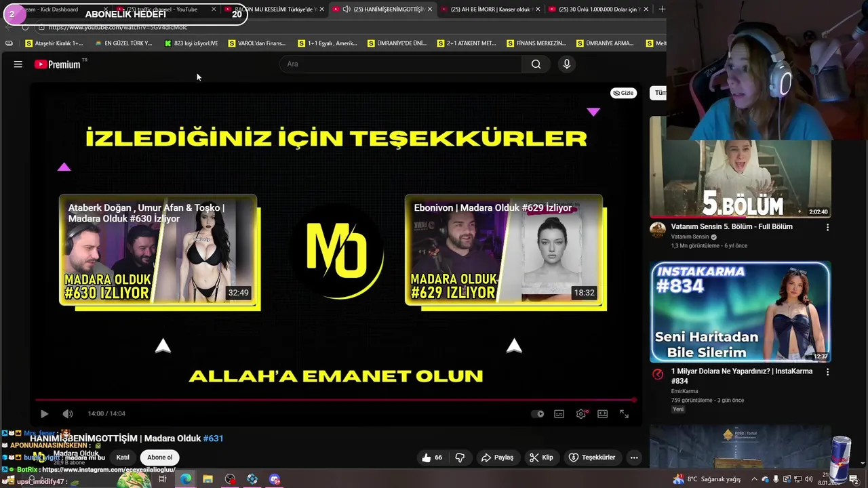Open the Vatanım Sensin 5. Bölüm thumbnail

tap(741, 167)
